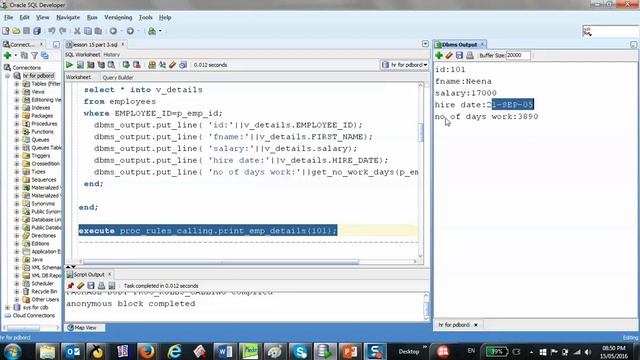Image resolution: width=640 pixels, height=360 pixels.
Task: Click the Map View button
Action: coord(85,327)
